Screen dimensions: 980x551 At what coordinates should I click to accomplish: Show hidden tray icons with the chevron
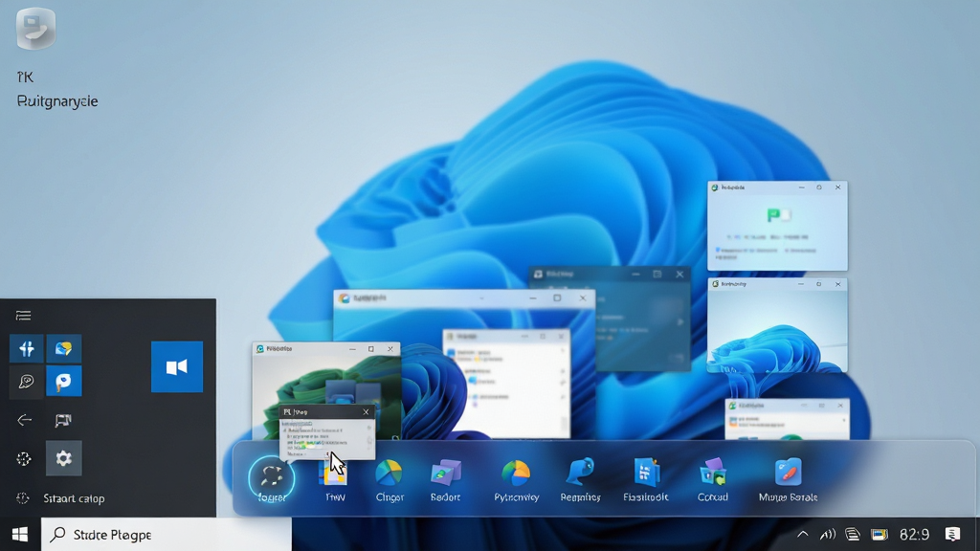(803, 534)
